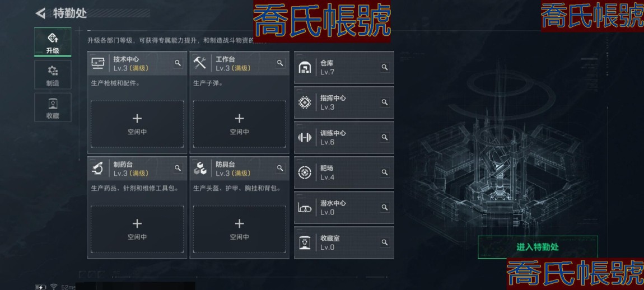This screenshot has height=290, width=644.
Task: Select the 训练中心 Lv.6 entry
Action: pos(344,137)
